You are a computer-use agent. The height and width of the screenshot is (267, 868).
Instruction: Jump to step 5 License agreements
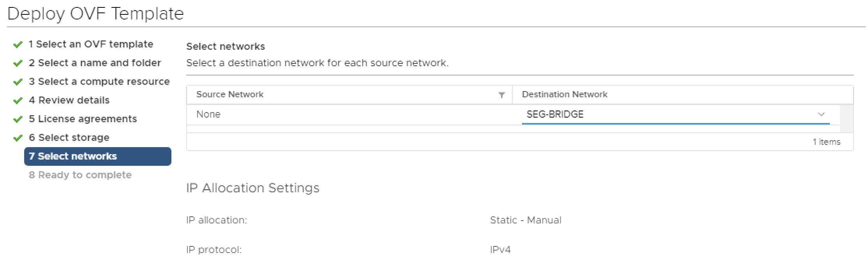(x=83, y=119)
